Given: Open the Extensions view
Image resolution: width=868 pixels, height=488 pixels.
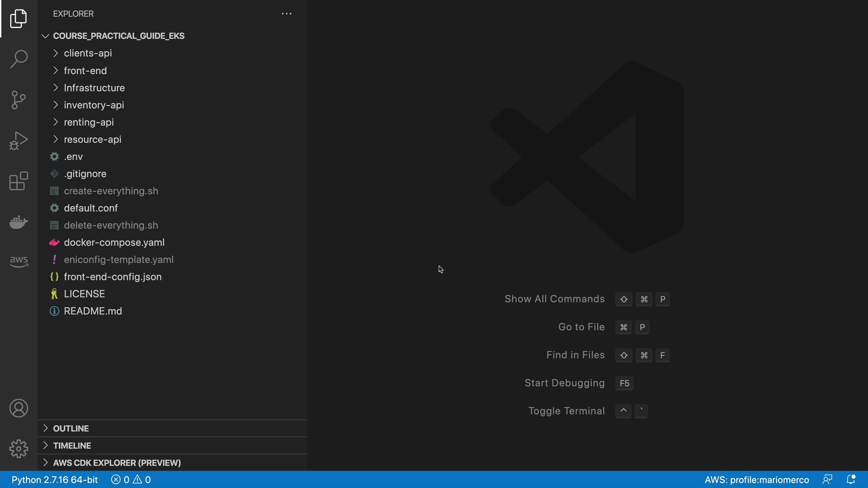Looking at the screenshot, I should [x=19, y=181].
